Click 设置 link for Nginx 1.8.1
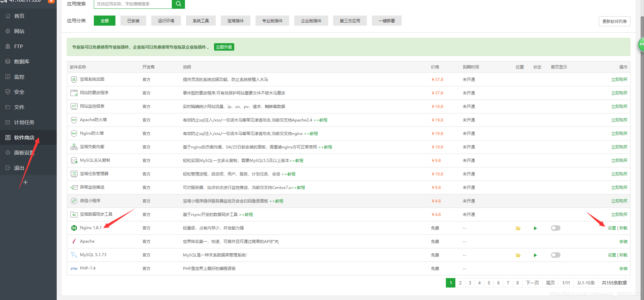The width and height of the screenshot is (644, 300). (612, 228)
